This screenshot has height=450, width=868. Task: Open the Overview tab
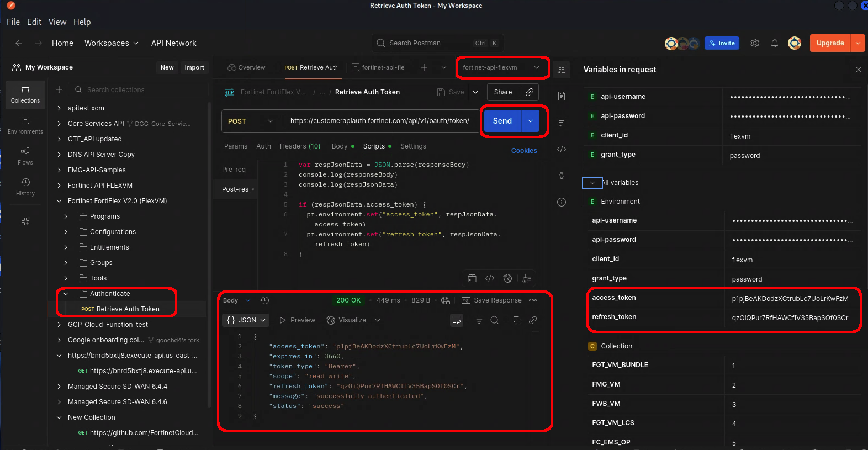[247, 67]
